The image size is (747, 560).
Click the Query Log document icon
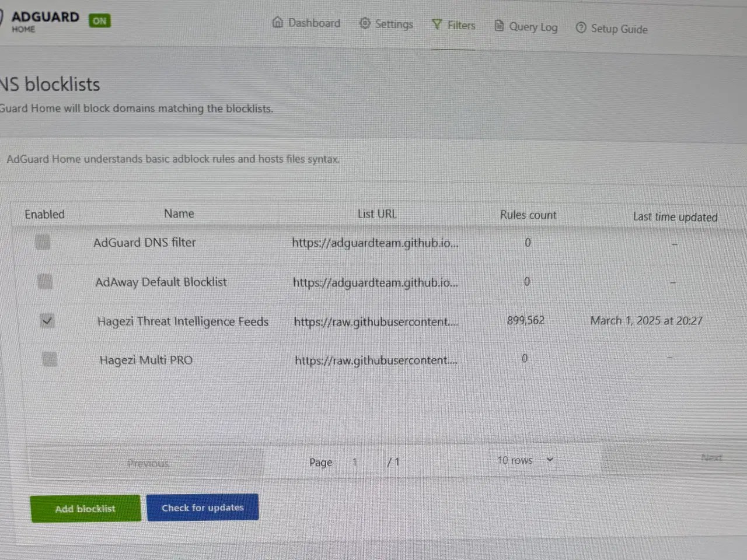(x=499, y=25)
